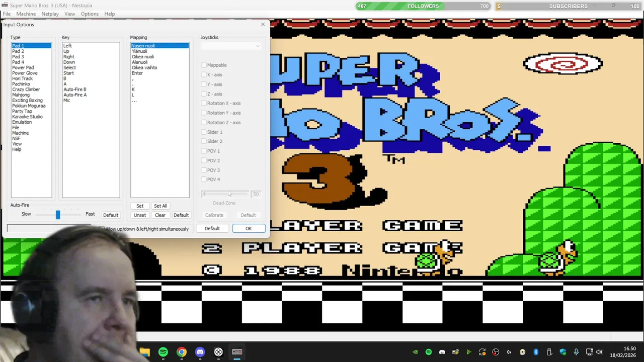Viewport: 644px width, 362px height.
Task: Open the USB safely remove tray icon
Action: (x=549, y=352)
